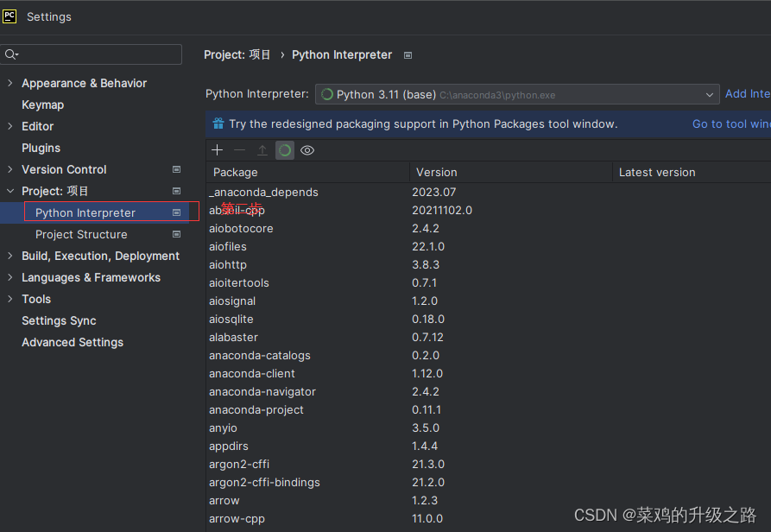Toggle the show early releases eye icon
Viewport: 771px width, 532px height.
tap(307, 150)
